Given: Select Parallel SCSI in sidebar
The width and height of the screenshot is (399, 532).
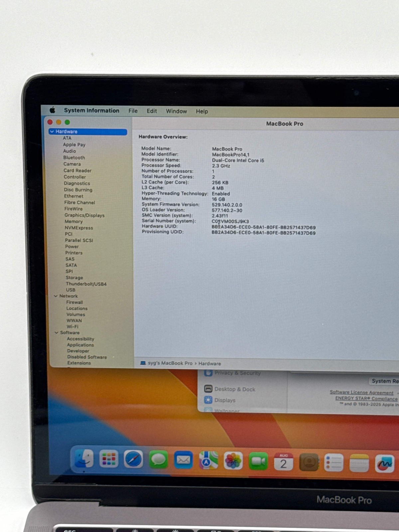Looking at the screenshot, I should click(79, 240).
